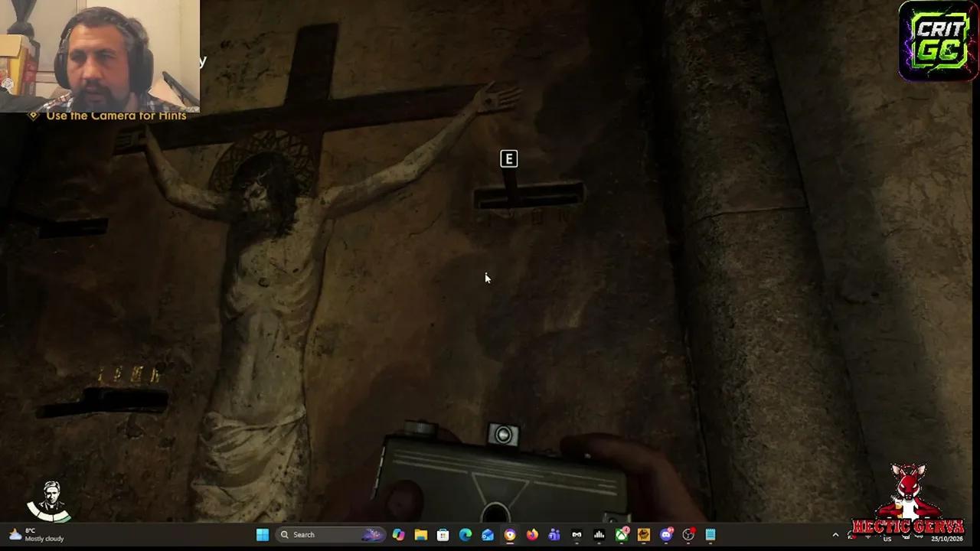Open the calendar from the 25/10/2026 date
Viewport: 980px width, 551px height.
pyautogui.click(x=947, y=539)
